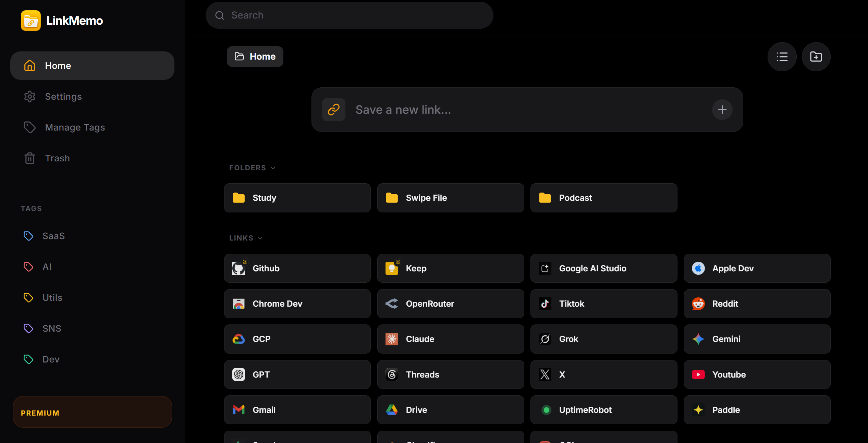The image size is (868, 443).
Task: Click the LinkMemo logo icon
Action: tap(31, 21)
